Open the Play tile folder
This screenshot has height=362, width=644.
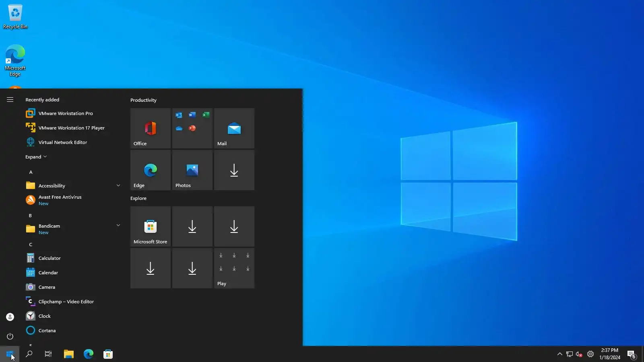pos(234,268)
